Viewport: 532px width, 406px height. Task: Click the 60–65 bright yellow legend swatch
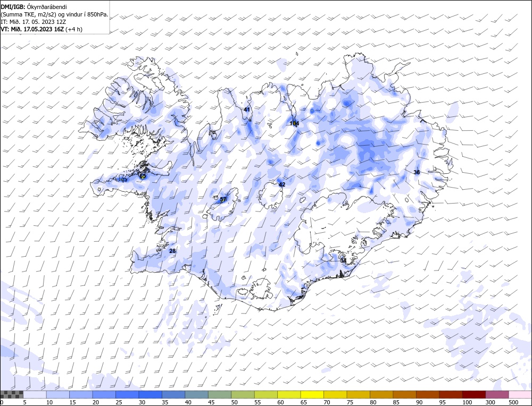tap(289, 394)
